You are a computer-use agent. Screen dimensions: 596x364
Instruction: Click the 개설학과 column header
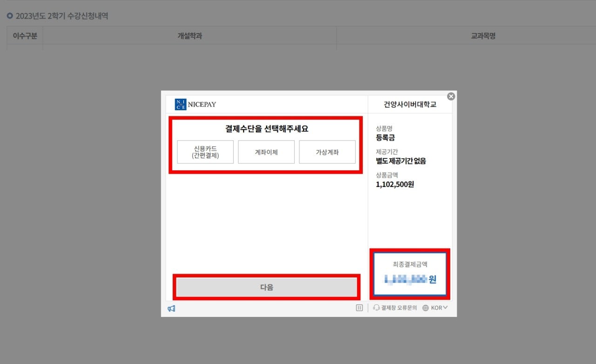190,36
